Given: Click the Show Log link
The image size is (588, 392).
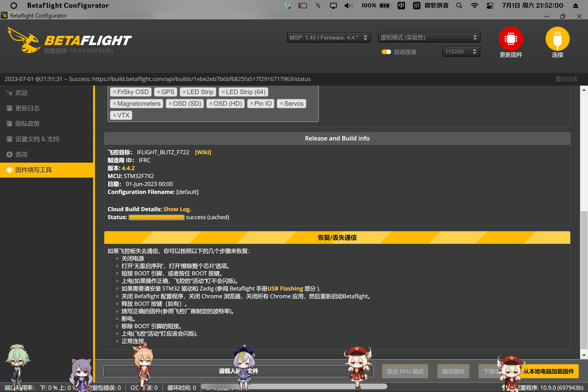Looking at the screenshot, I should pos(177,209).
